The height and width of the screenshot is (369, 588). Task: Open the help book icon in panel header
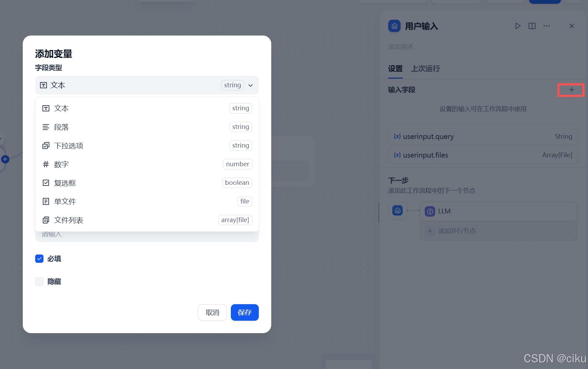[x=532, y=26]
